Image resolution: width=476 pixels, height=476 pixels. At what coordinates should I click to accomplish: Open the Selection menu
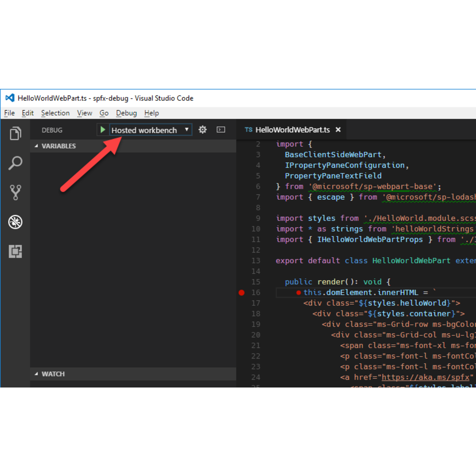(55, 113)
